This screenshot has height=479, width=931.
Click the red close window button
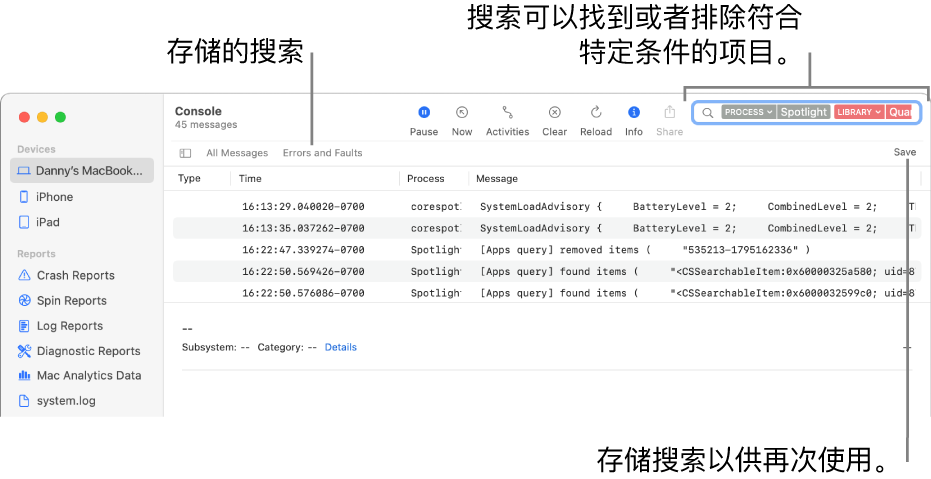pos(24,117)
